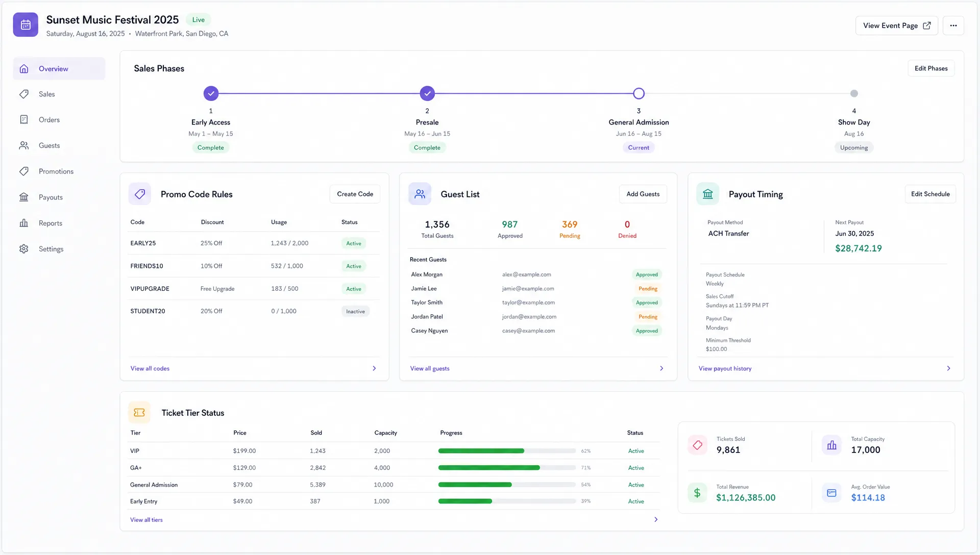980x555 pixels.
Task: Click the Avg. Order Value card icon
Action: pos(832,493)
